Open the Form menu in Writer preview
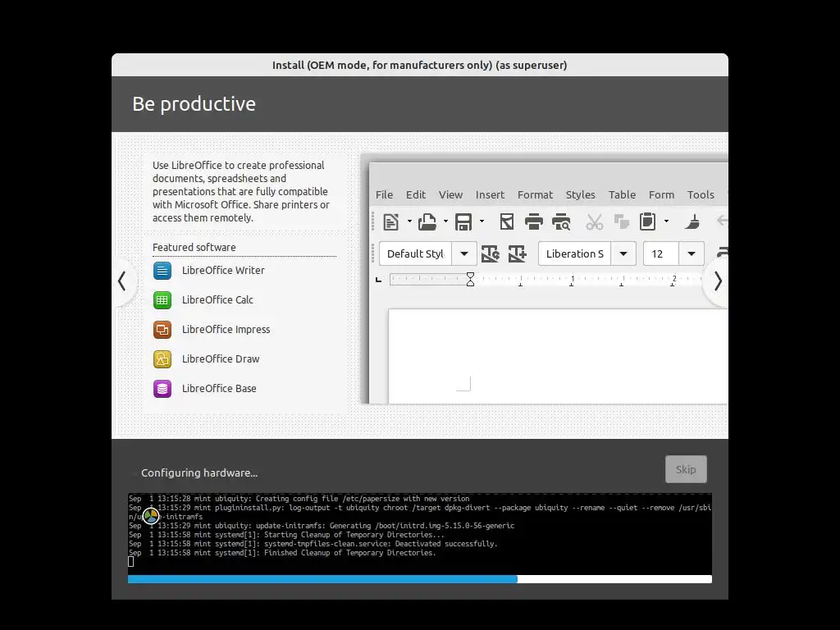This screenshot has height=630, width=840. click(662, 195)
